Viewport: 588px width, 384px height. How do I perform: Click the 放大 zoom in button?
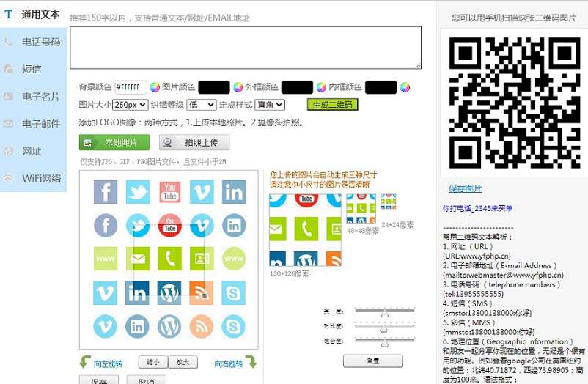coord(183,362)
